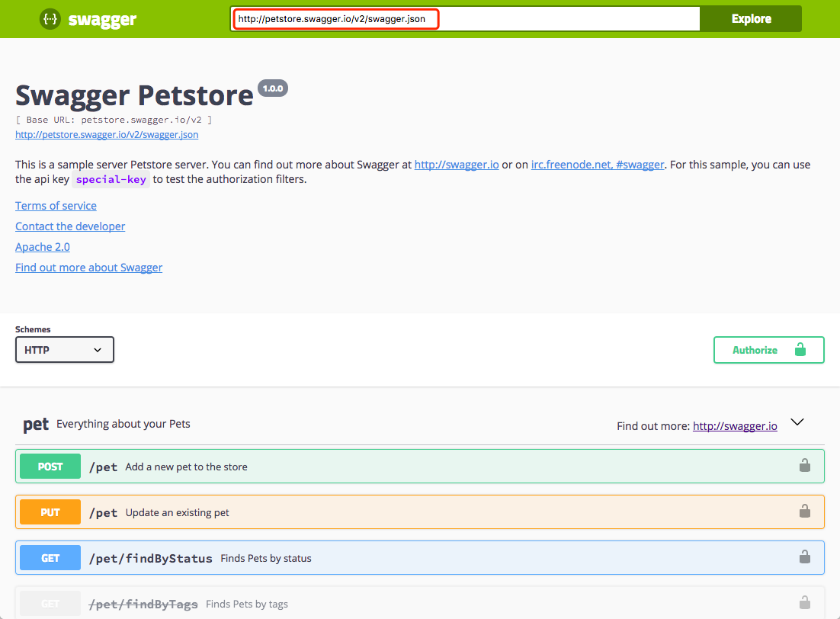The height and width of the screenshot is (619, 840).
Task: Click 'Update an existing pet' summary text
Action: 178,512
